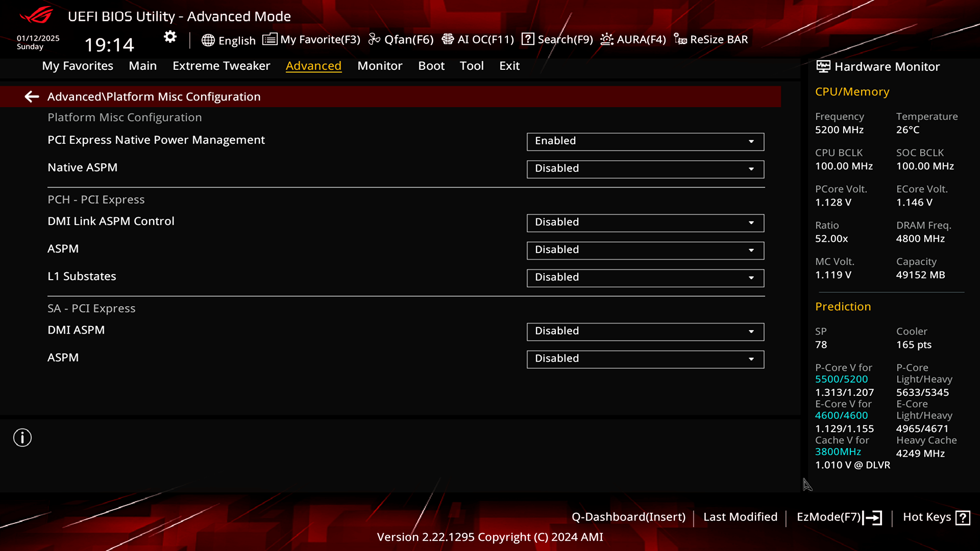Open AI OC settings with F11 icon
Image resolution: width=980 pixels, height=551 pixels.
point(478,39)
